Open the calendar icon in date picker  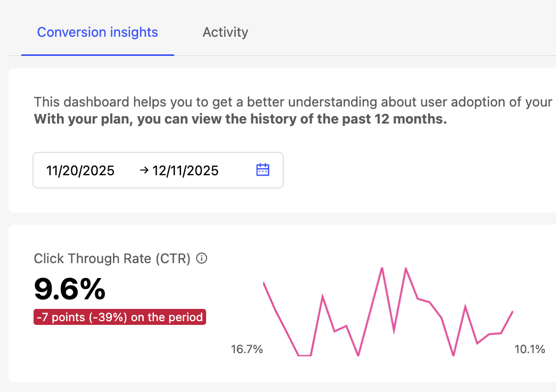pos(263,170)
